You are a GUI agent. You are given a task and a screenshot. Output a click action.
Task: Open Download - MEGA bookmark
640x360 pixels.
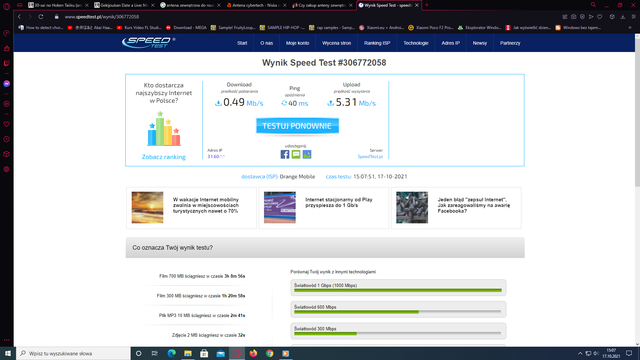[x=186, y=28]
